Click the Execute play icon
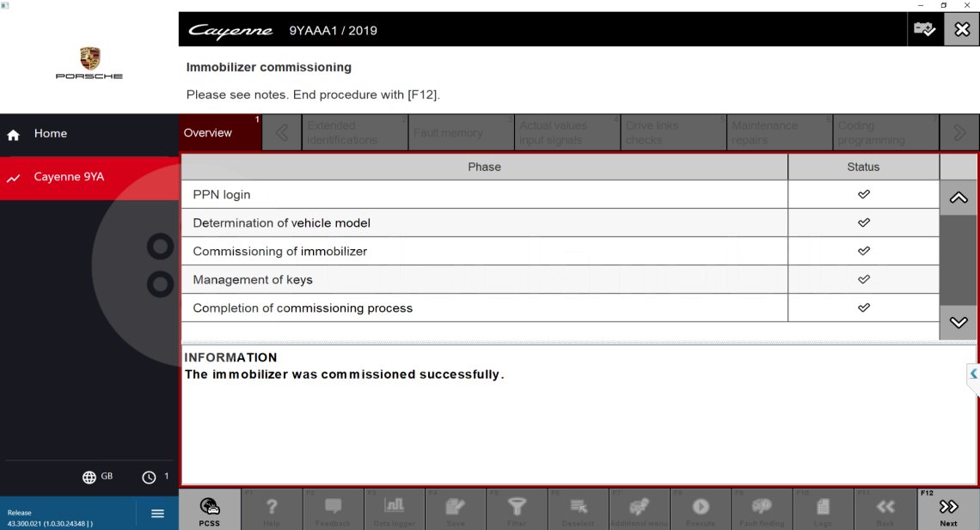The image size is (980, 530). pyautogui.click(x=701, y=509)
